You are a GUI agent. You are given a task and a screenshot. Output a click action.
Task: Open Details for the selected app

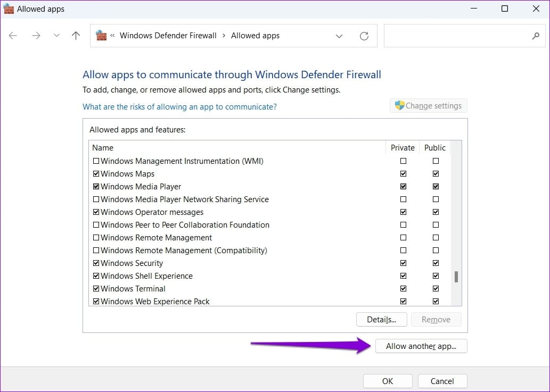(382, 320)
